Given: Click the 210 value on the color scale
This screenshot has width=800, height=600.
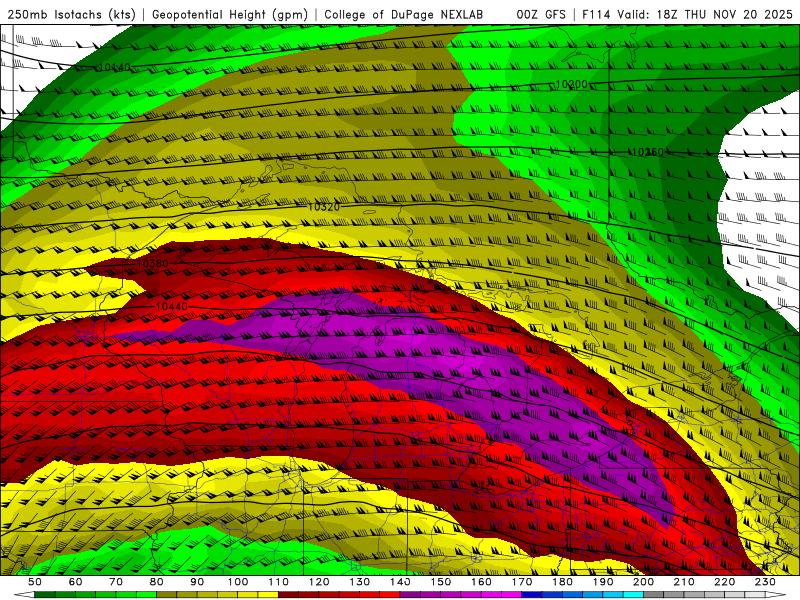Looking at the screenshot, I should click(684, 582).
